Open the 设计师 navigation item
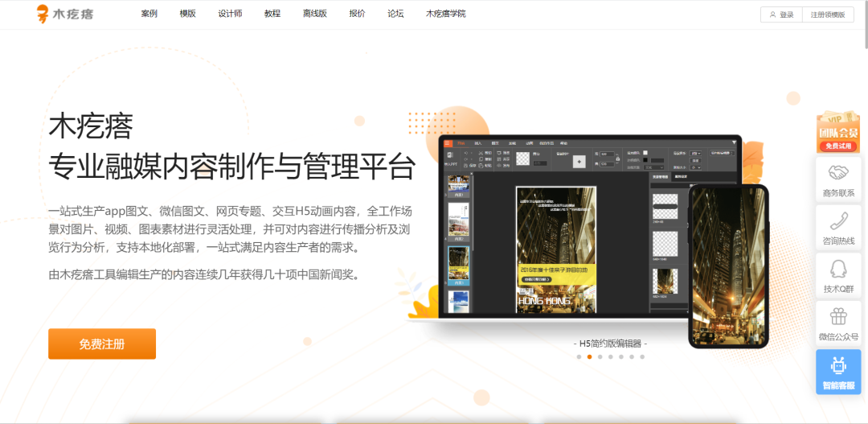This screenshot has width=868, height=424. 231,14
